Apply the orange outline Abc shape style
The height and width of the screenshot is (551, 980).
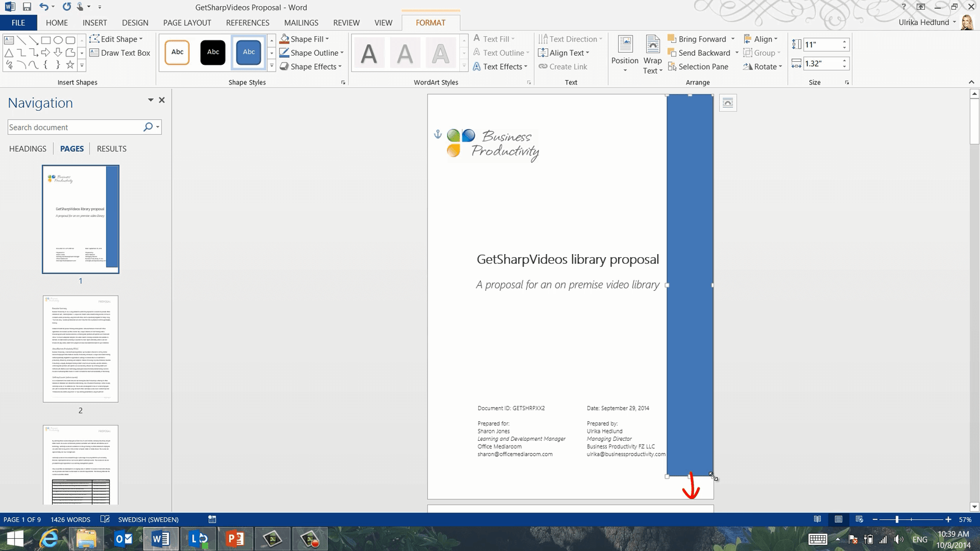pyautogui.click(x=178, y=52)
